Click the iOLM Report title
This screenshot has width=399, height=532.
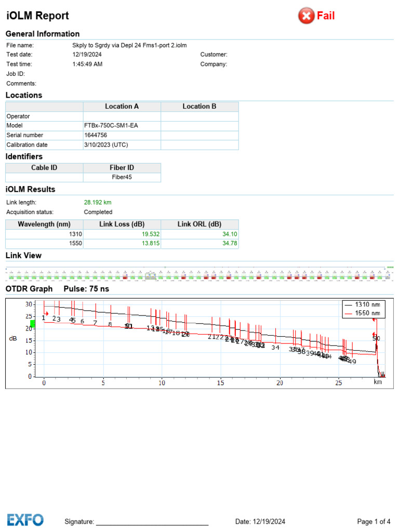tap(37, 16)
